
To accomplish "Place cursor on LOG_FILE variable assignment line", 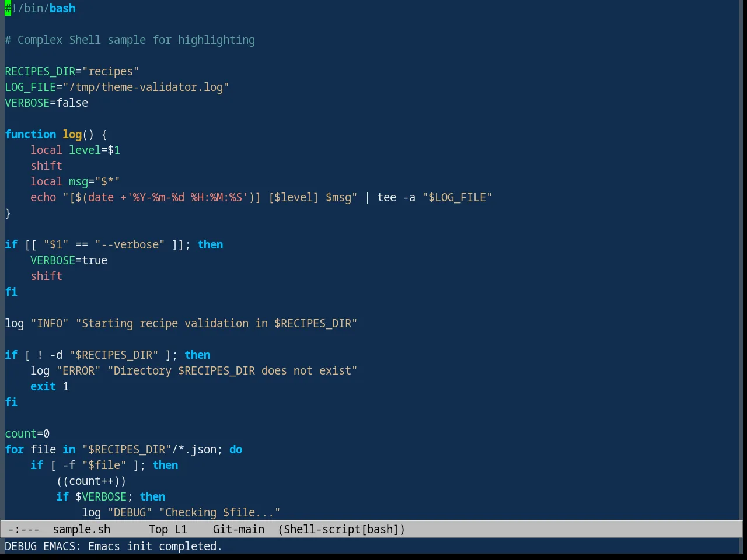I will 117,87.
